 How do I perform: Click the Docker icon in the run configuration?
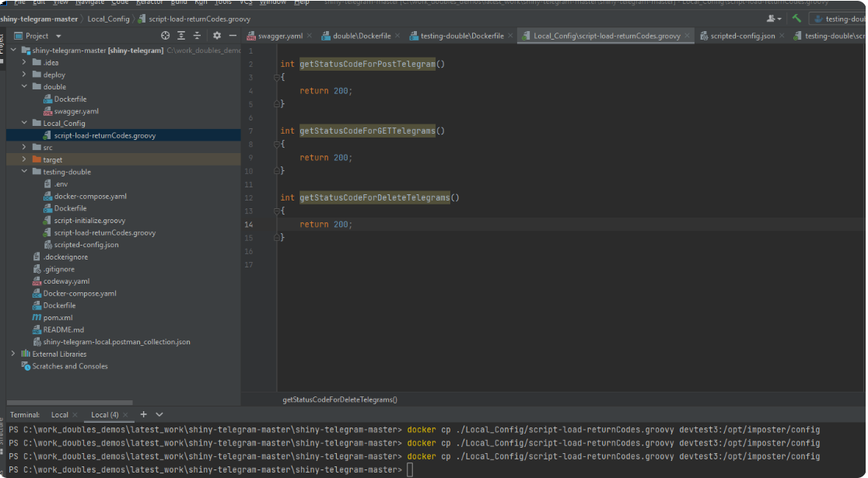point(820,19)
